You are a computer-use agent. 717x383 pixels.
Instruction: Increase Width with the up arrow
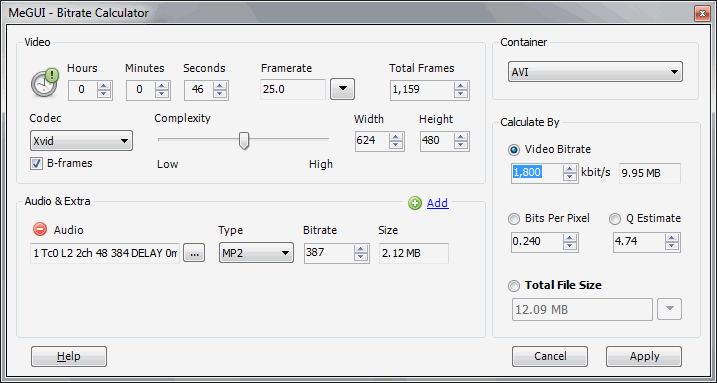point(396,137)
